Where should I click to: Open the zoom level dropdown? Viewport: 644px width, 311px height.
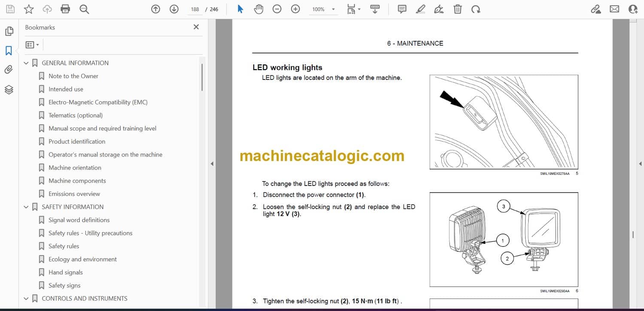click(333, 9)
